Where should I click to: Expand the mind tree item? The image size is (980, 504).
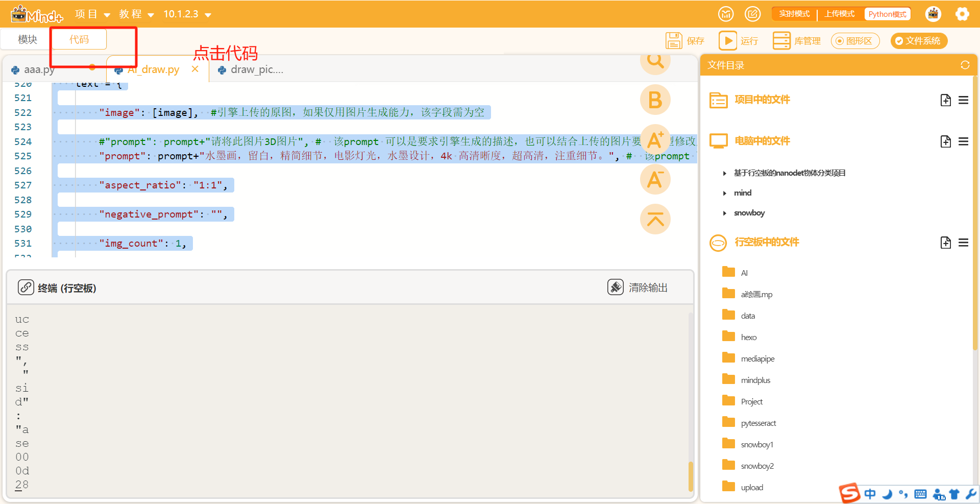coord(724,193)
